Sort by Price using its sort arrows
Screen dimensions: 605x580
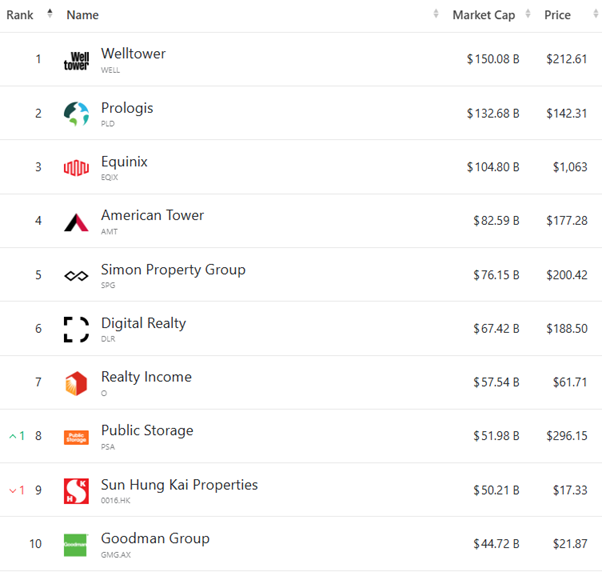(596, 14)
